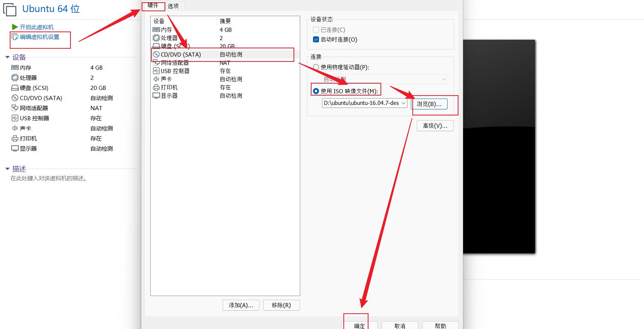Confirm with the 确定 button
This screenshot has height=329, width=644.
[x=359, y=325]
